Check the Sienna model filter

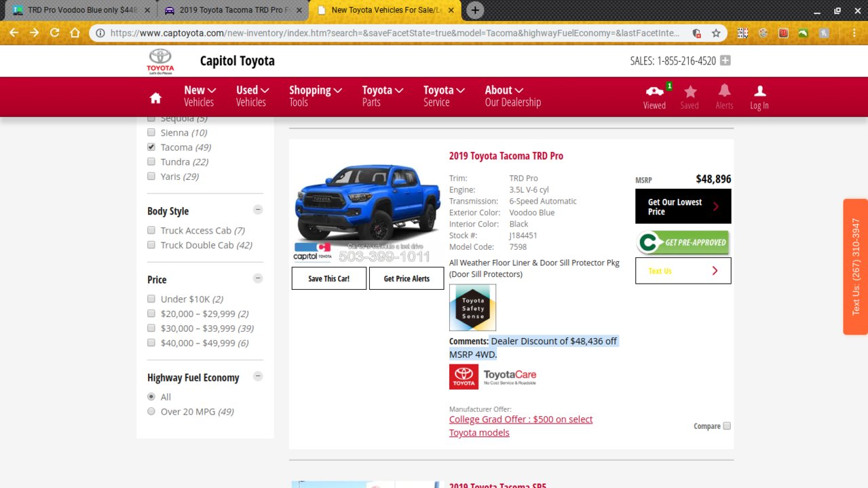click(x=151, y=132)
